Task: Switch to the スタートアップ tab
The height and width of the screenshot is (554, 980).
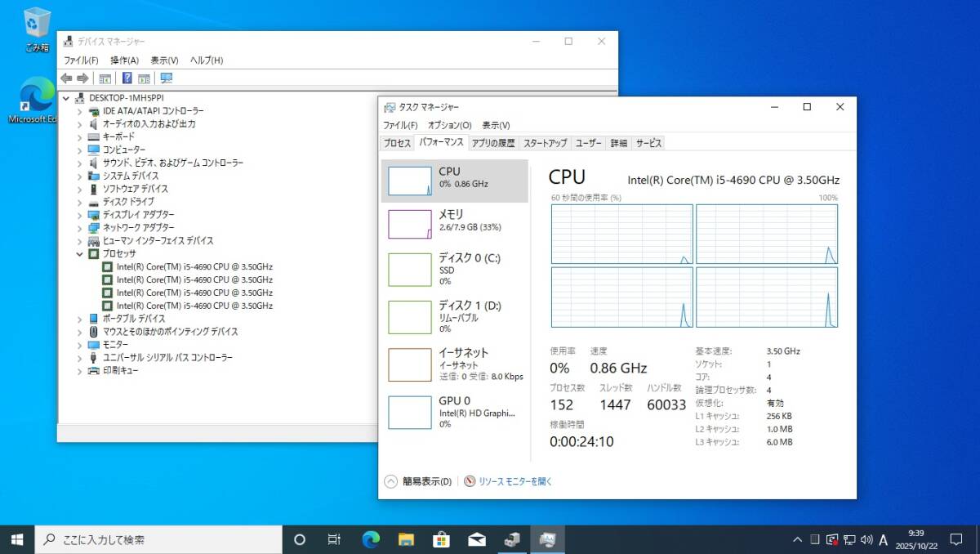Action: pos(545,143)
